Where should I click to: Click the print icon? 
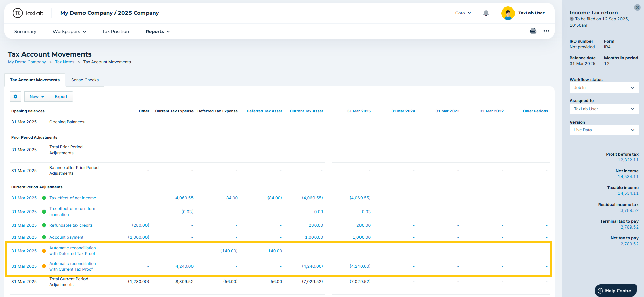533,31
